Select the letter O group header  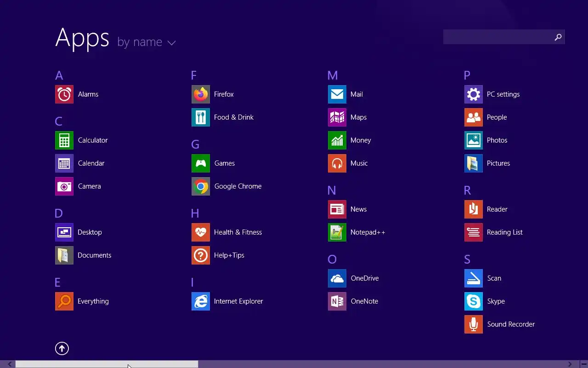pyautogui.click(x=332, y=259)
